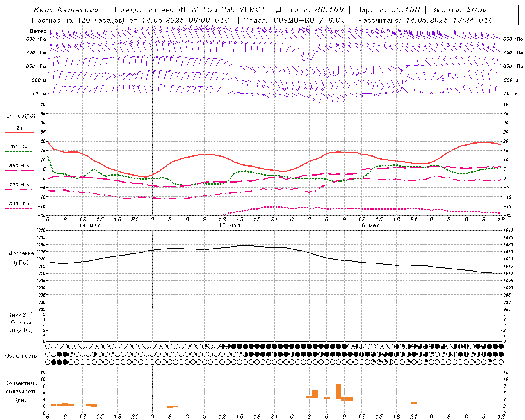Click the Давление pressure panel label

tap(21, 253)
